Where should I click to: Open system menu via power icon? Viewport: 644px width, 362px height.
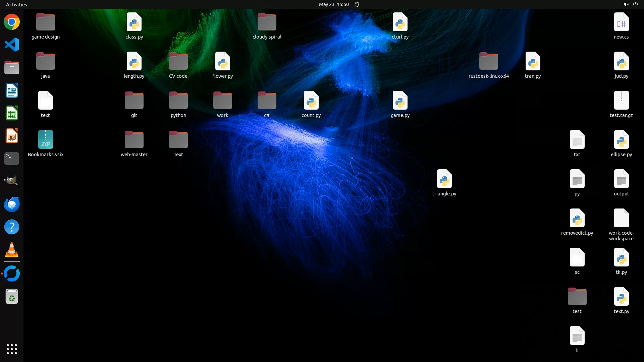coord(635,4)
